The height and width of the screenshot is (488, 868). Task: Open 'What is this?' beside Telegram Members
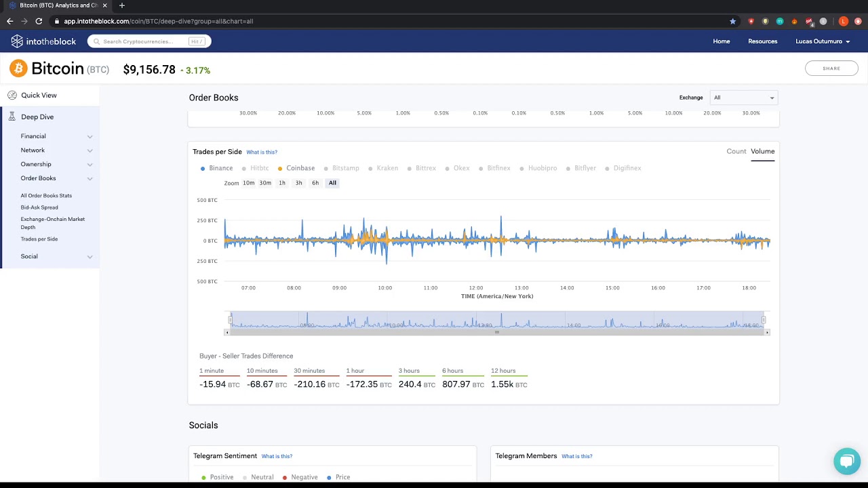pyautogui.click(x=577, y=456)
